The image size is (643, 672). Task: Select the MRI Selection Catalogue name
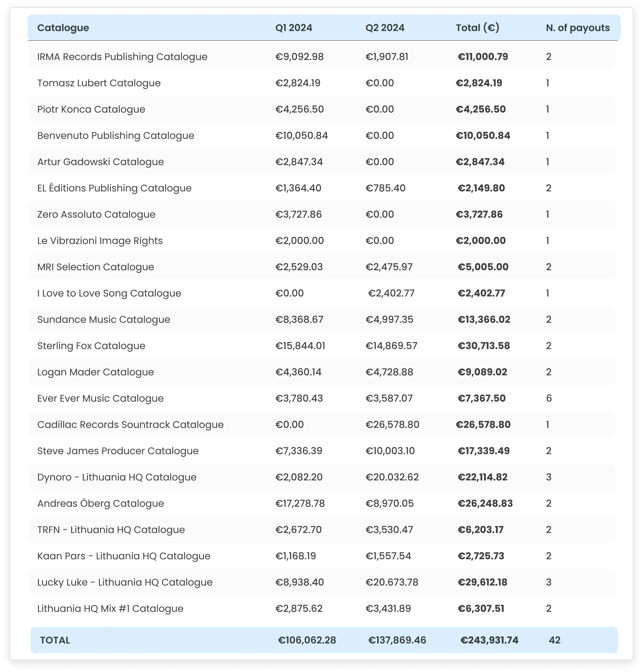click(96, 267)
